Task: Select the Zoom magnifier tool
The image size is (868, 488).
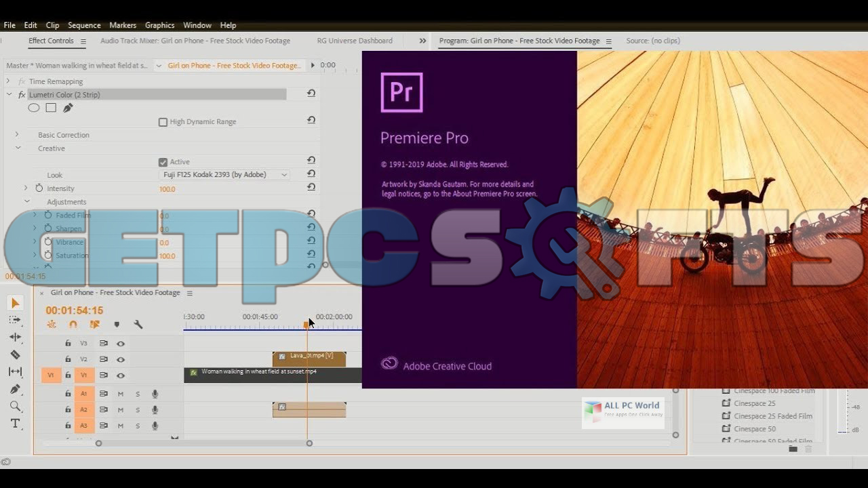Action: pos(15,406)
